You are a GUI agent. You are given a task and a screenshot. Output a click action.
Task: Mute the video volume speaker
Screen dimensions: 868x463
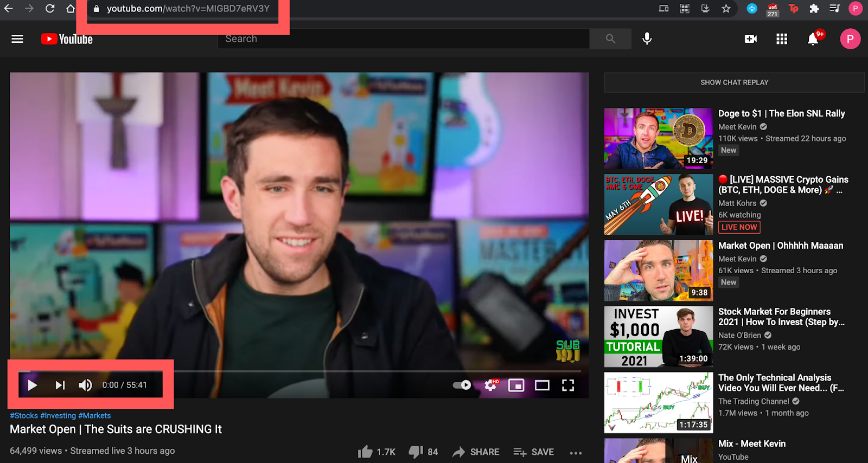point(85,385)
